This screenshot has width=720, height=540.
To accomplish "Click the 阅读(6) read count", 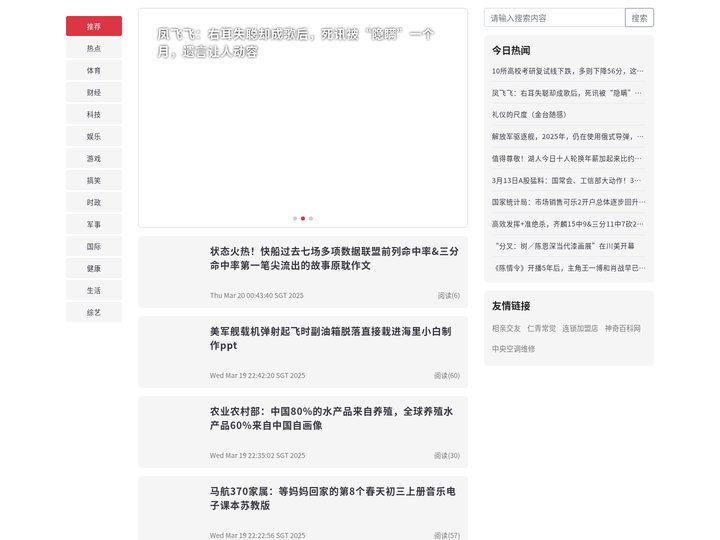I will [449, 295].
